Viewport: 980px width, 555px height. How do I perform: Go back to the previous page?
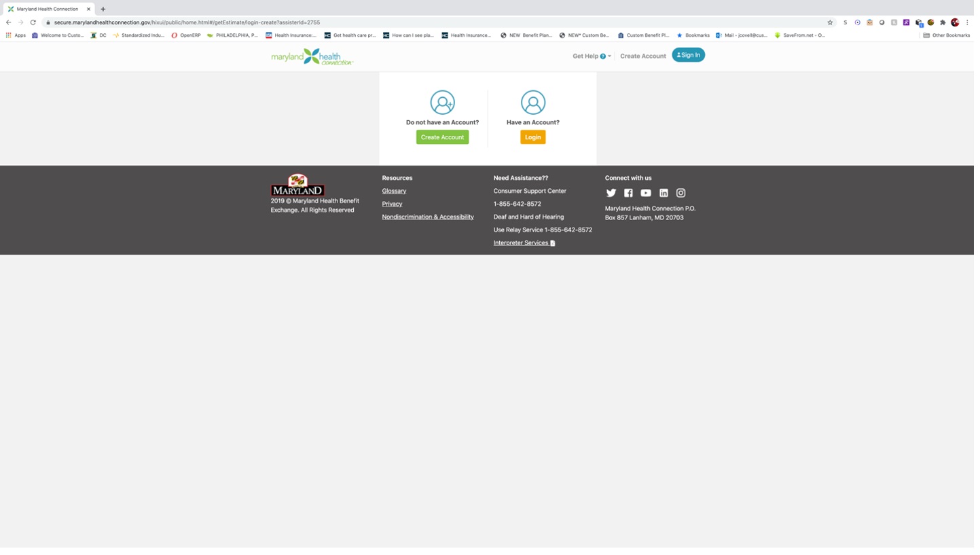[x=8, y=22]
